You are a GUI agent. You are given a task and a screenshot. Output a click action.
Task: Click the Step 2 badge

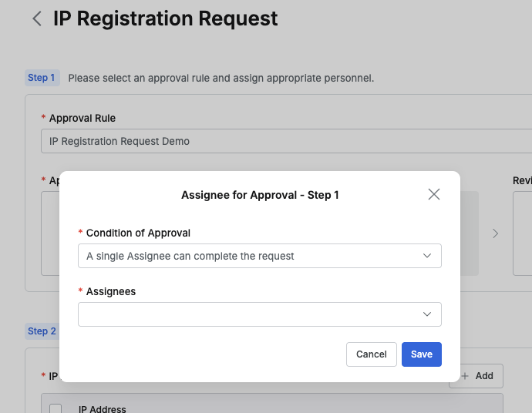click(42, 331)
